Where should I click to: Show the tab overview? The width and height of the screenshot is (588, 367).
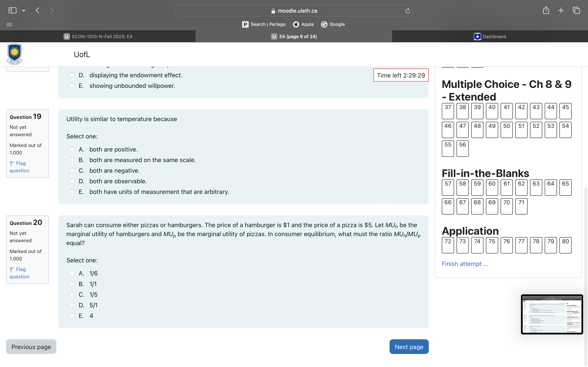[x=576, y=10]
